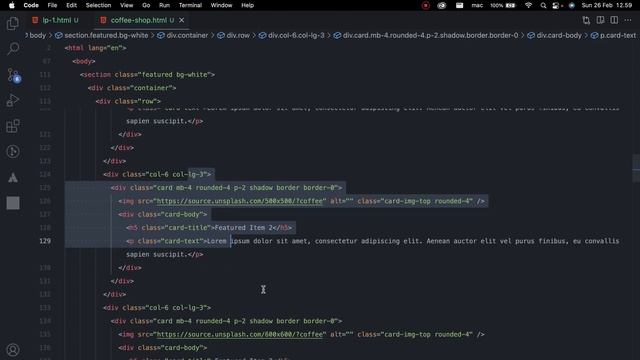This screenshot has height=360, width=640.
Task: Open the Edit menu
Action: (71, 5)
